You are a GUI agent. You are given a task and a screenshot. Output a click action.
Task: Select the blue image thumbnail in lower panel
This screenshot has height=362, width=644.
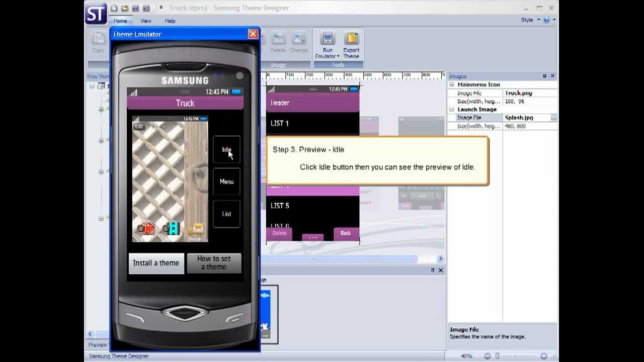[x=265, y=314]
